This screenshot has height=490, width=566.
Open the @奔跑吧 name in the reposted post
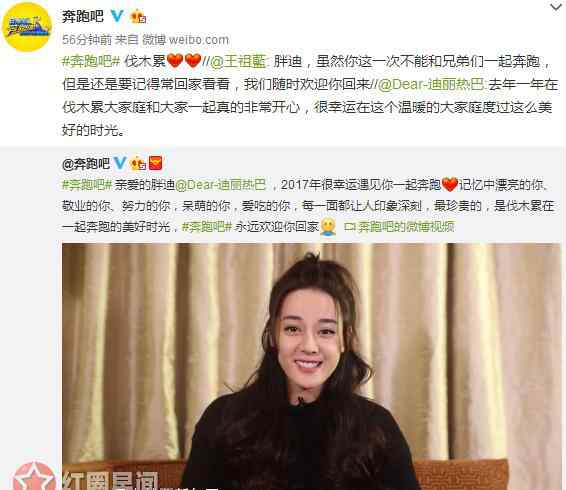86,164
